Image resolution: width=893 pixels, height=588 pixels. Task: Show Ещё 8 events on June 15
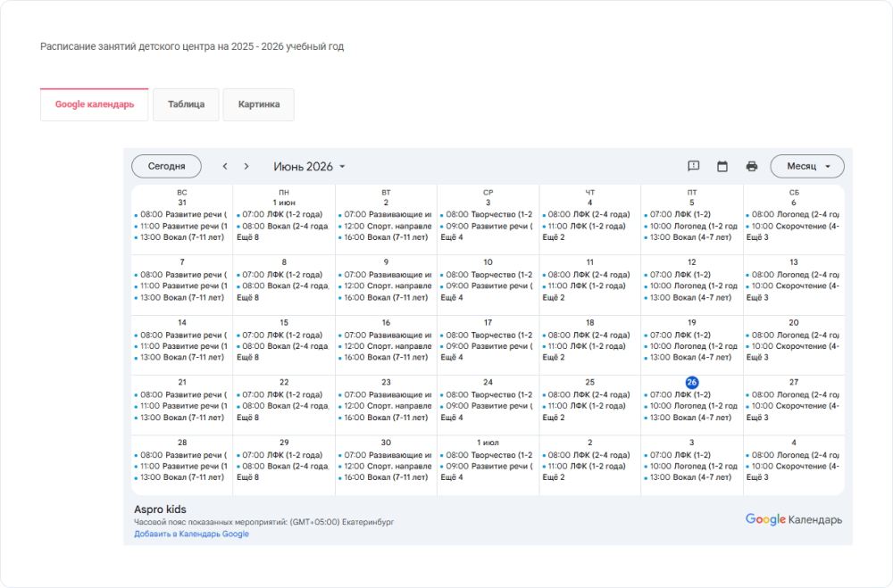pos(247,358)
